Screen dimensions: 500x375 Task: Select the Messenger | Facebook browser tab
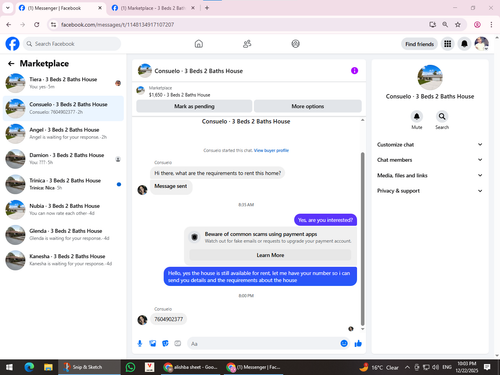click(60, 8)
